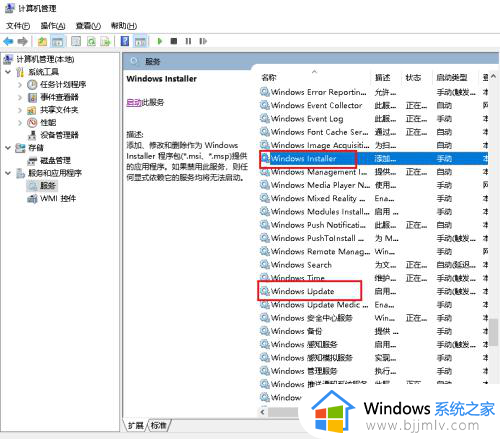Screen dimensions: 500x439
Task: Click the Properties toolbar icon
Action: point(76,41)
